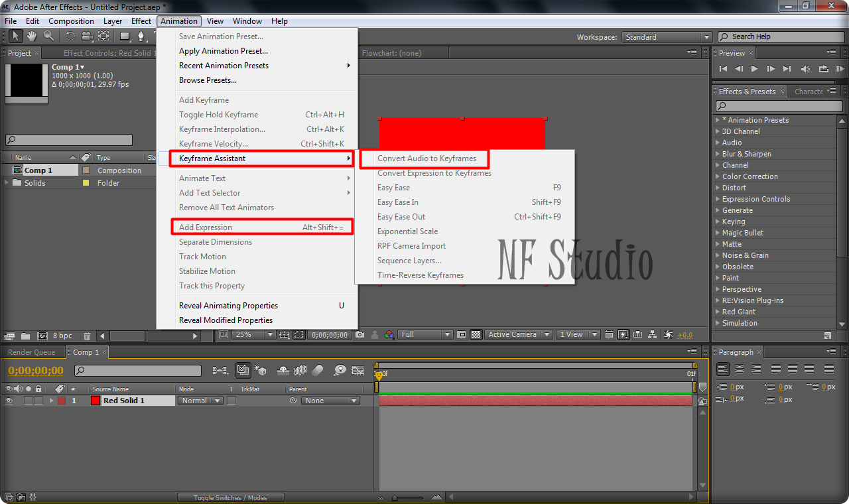
Task: Step forward one frame in Preview panel
Action: pos(771,68)
